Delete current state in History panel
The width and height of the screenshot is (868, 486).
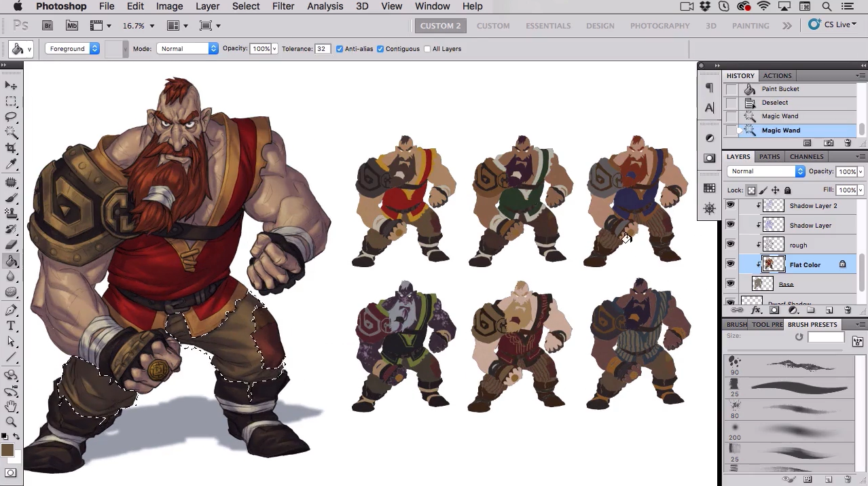pyautogui.click(x=848, y=143)
